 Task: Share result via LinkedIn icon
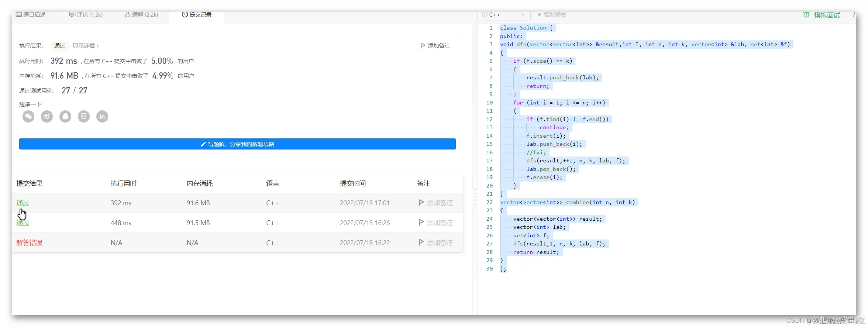(x=102, y=117)
